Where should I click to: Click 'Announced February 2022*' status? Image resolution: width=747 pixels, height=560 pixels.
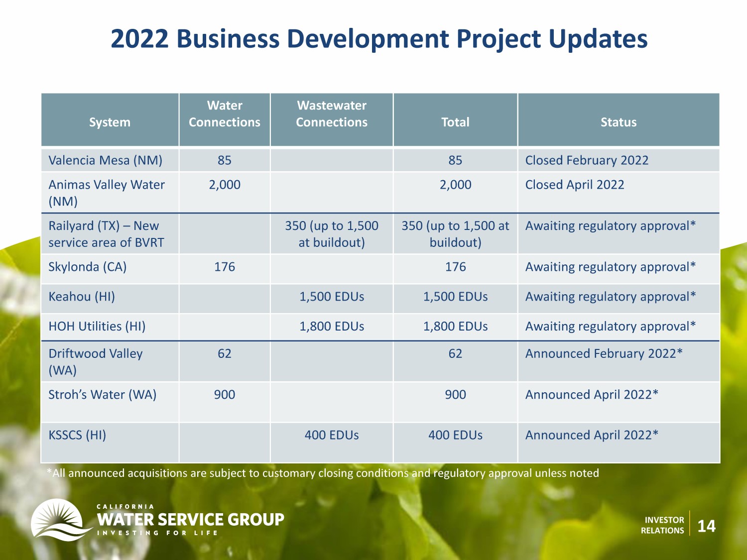(x=604, y=353)
